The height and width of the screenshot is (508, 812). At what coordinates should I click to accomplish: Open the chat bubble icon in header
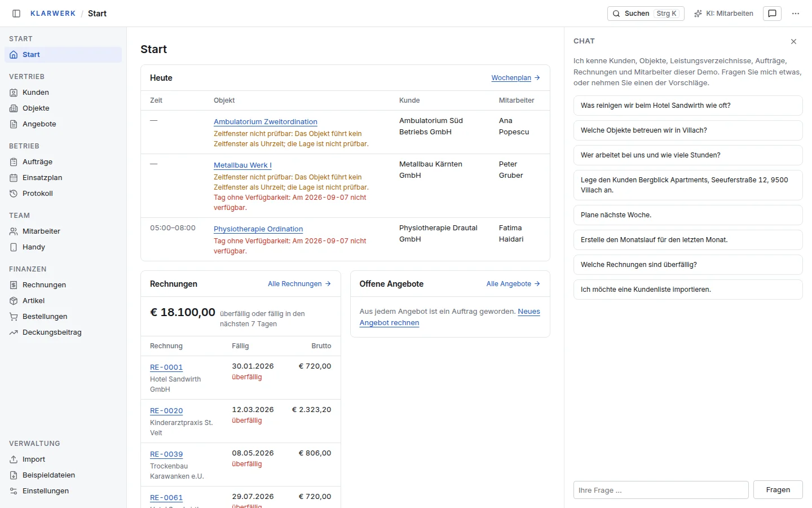[772, 14]
